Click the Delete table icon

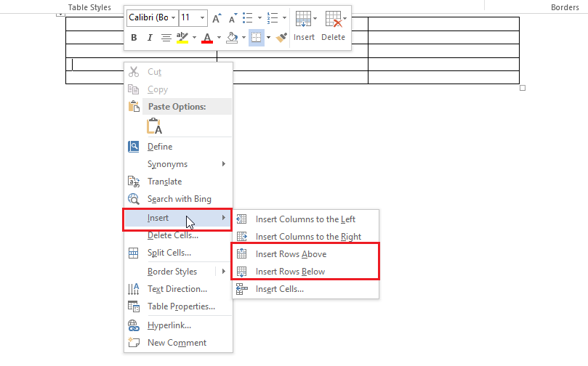pos(333,25)
